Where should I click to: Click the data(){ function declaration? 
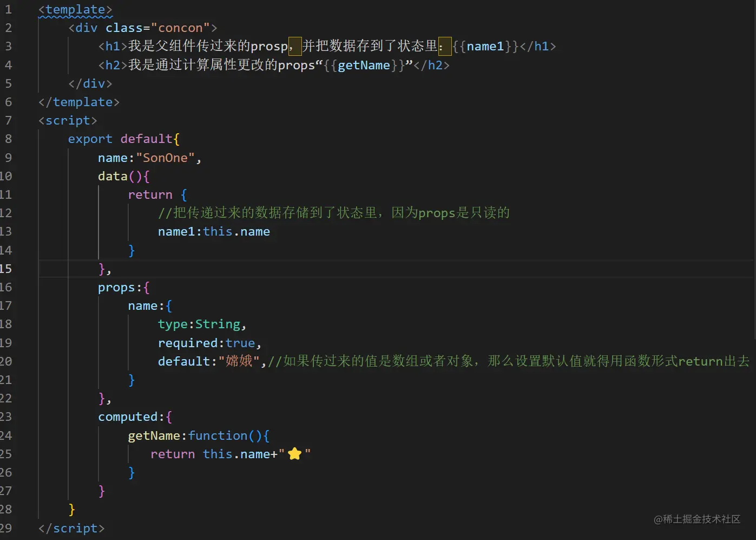pos(124,177)
